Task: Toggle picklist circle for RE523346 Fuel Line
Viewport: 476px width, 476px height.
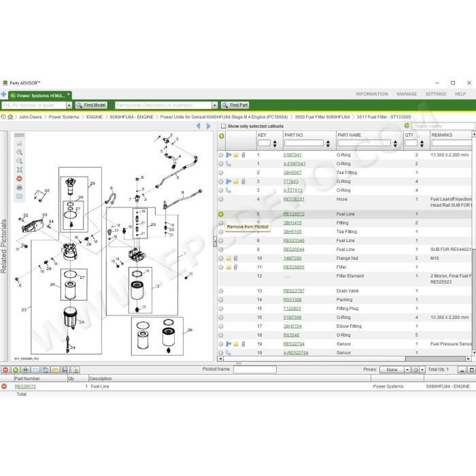Action: tap(221, 241)
